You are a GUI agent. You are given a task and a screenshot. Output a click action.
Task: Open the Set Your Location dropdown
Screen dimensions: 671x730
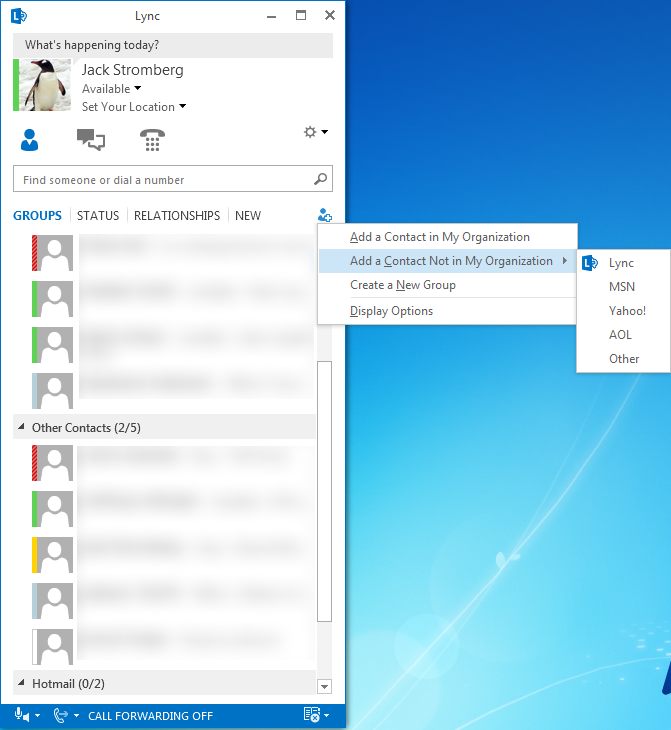[134, 107]
